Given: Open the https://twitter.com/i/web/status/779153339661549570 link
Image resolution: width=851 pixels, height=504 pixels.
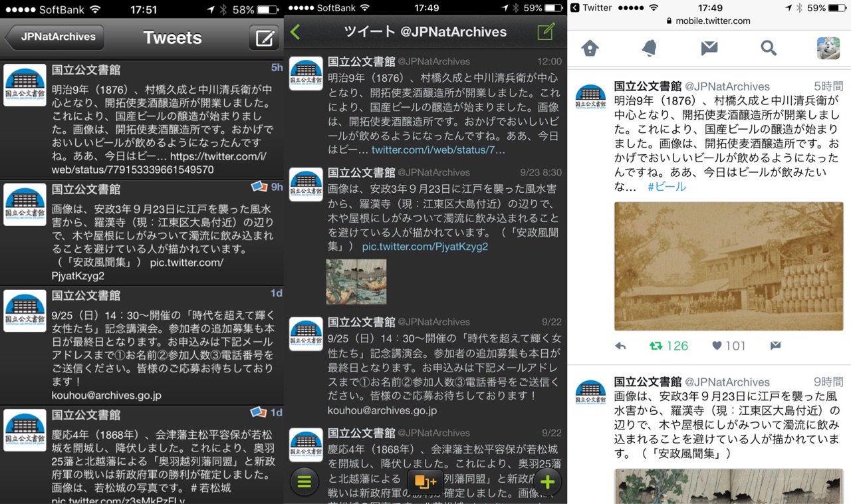Looking at the screenshot, I should [x=159, y=163].
